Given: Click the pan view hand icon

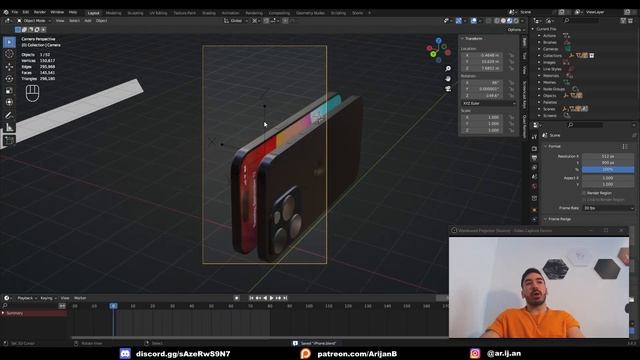Looking at the screenshot, I should (x=448, y=78).
